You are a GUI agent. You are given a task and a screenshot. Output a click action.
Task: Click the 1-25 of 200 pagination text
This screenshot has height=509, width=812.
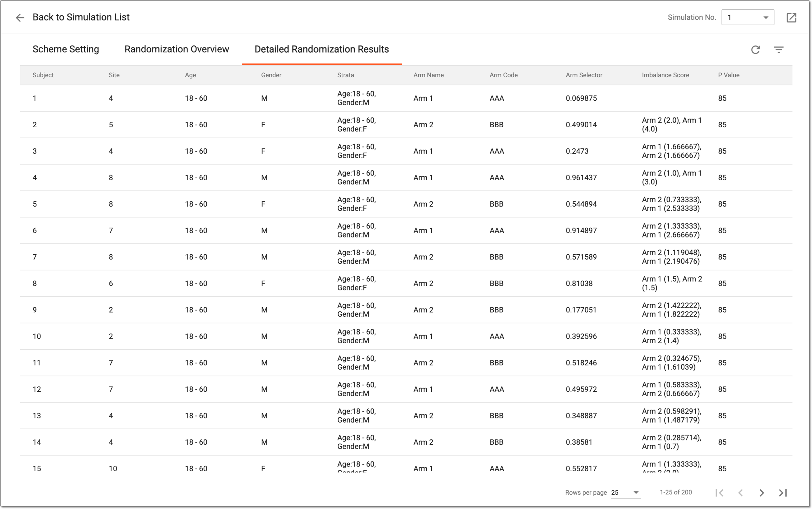pyautogui.click(x=676, y=492)
